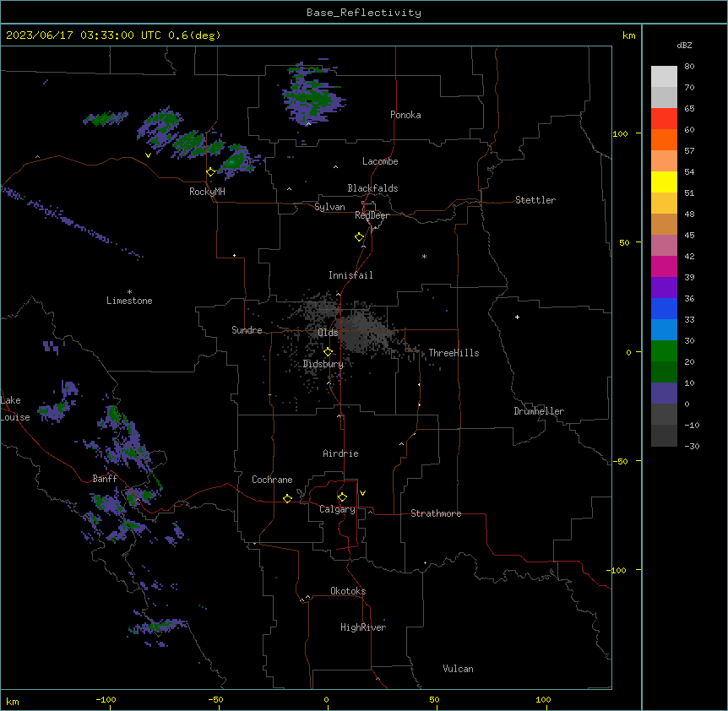
Task: Select the slate violet 0-10 dBZ swatch
Action: pos(664,393)
